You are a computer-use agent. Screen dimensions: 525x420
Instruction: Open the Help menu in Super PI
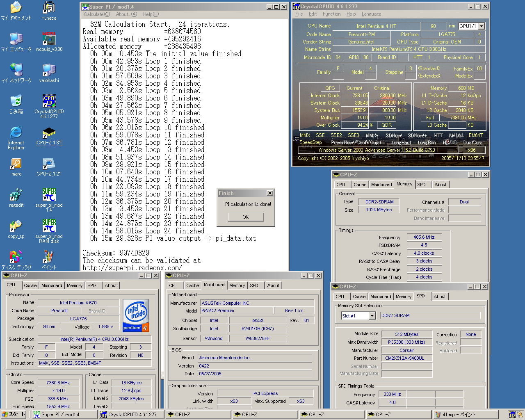[151, 14]
